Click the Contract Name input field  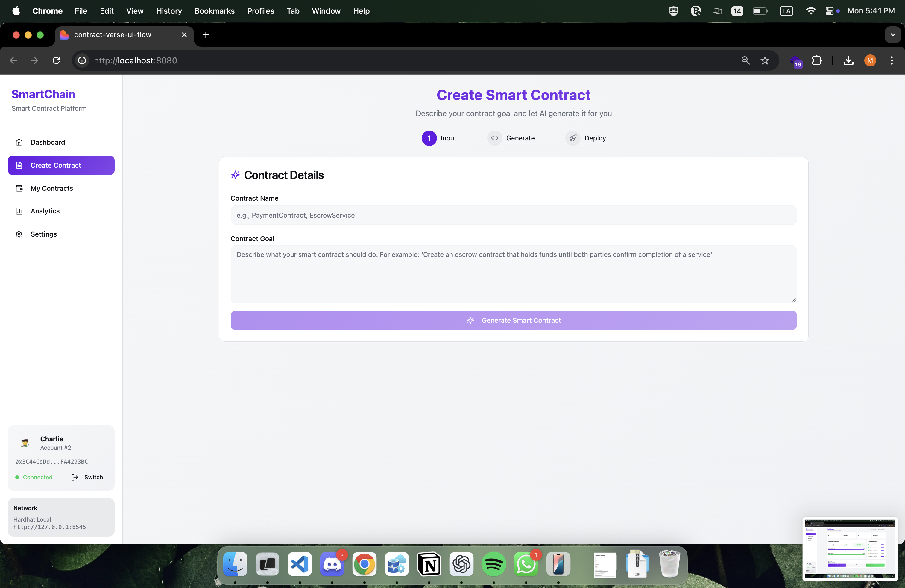click(x=513, y=215)
